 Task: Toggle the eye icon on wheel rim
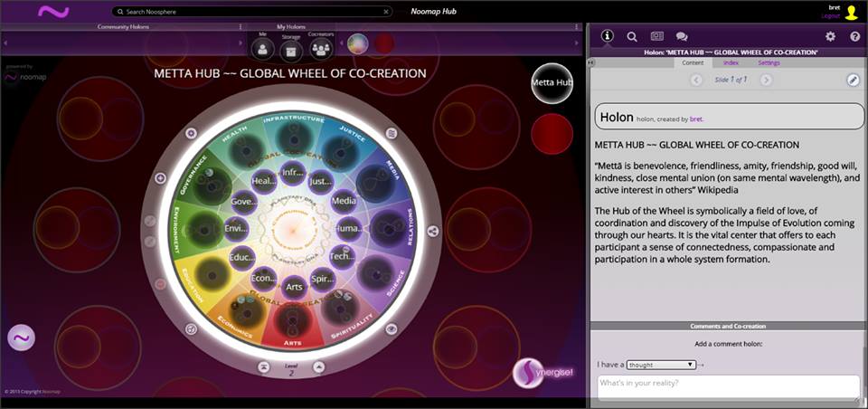pyautogui.click(x=392, y=328)
